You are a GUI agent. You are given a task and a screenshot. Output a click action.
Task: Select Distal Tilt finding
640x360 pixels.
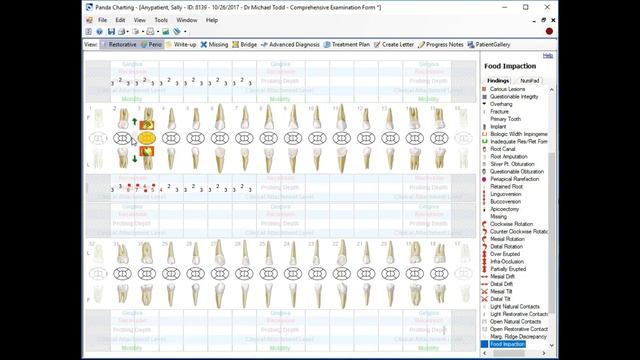click(500, 299)
